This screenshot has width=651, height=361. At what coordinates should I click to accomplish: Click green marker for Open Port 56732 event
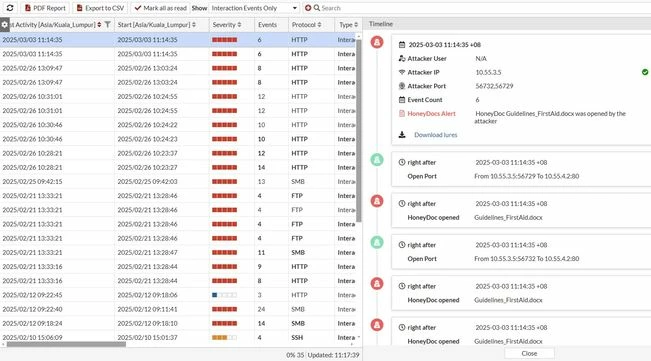(377, 242)
